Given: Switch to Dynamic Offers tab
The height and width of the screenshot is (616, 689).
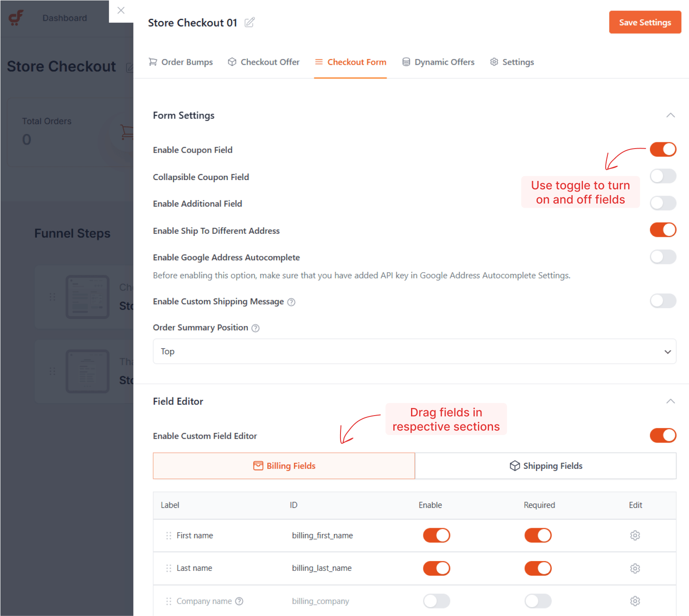Looking at the screenshot, I should click(438, 62).
